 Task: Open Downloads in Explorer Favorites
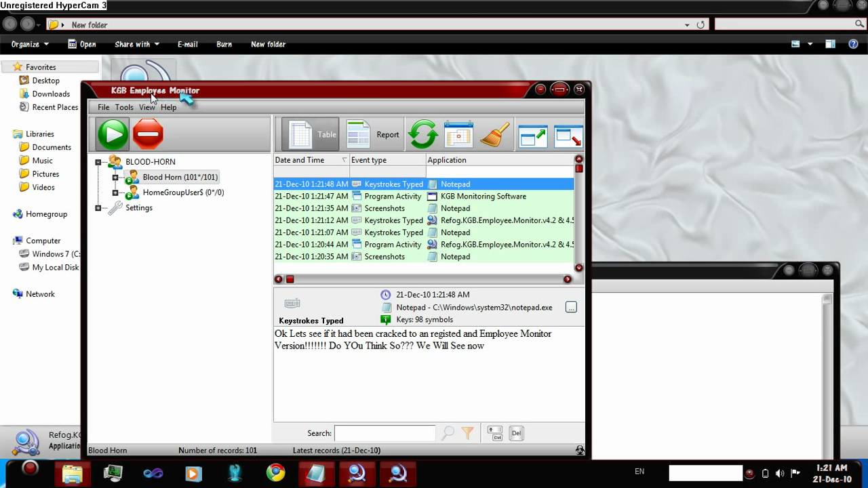[x=51, y=94]
